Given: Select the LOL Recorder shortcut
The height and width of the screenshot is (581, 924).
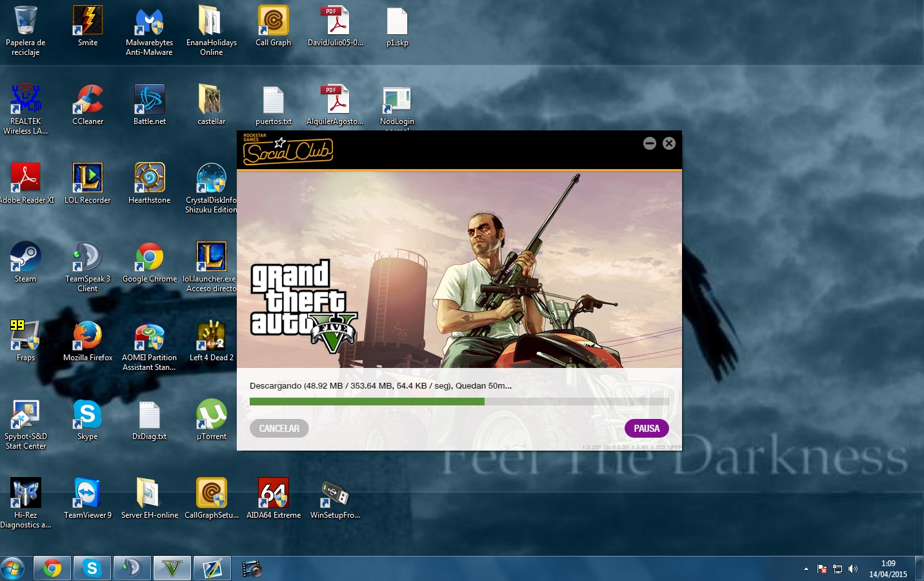Looking at the screenshot, I should [x=88, y=184].
